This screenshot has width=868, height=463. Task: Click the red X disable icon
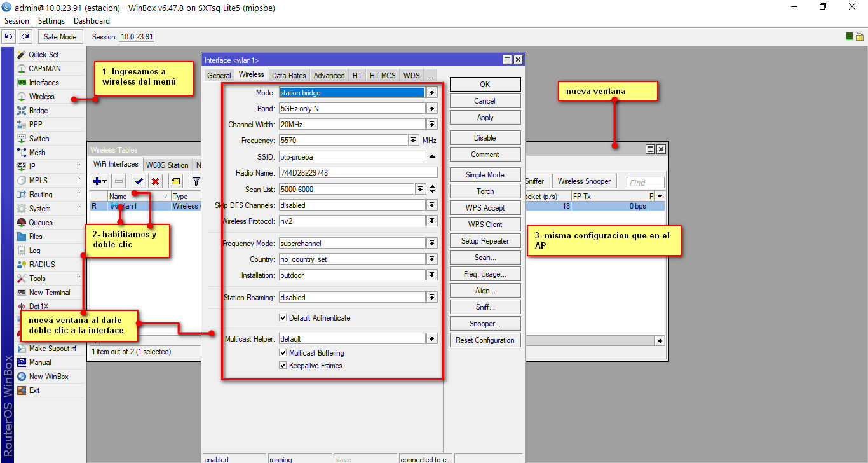click(x=154, y=181)
